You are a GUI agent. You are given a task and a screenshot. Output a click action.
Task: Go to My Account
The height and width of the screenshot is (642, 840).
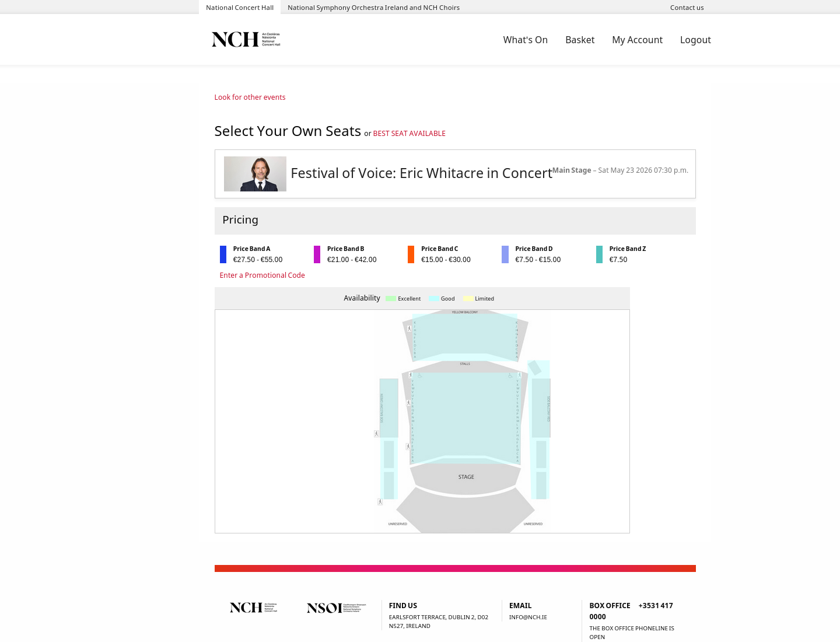637,40
